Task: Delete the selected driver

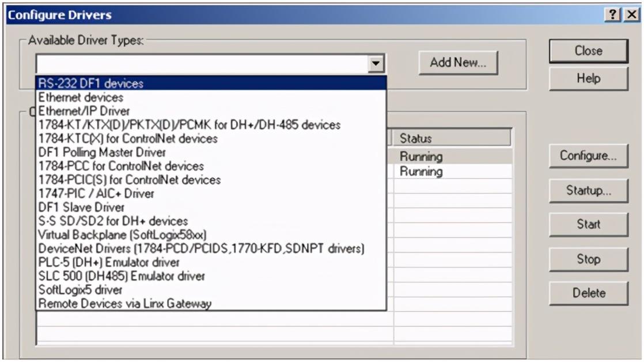Action: [x=589, y=293]
